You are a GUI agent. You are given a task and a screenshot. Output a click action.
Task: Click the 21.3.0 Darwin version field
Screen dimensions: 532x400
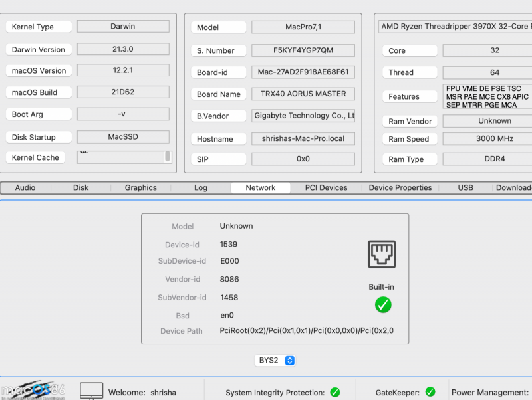point(123,49)
